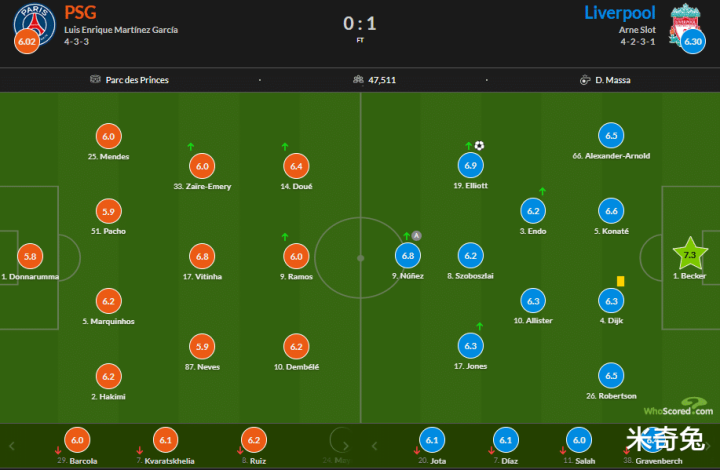
Task: Click the goal ball icon above Elliott
Action: pos(479,145)
